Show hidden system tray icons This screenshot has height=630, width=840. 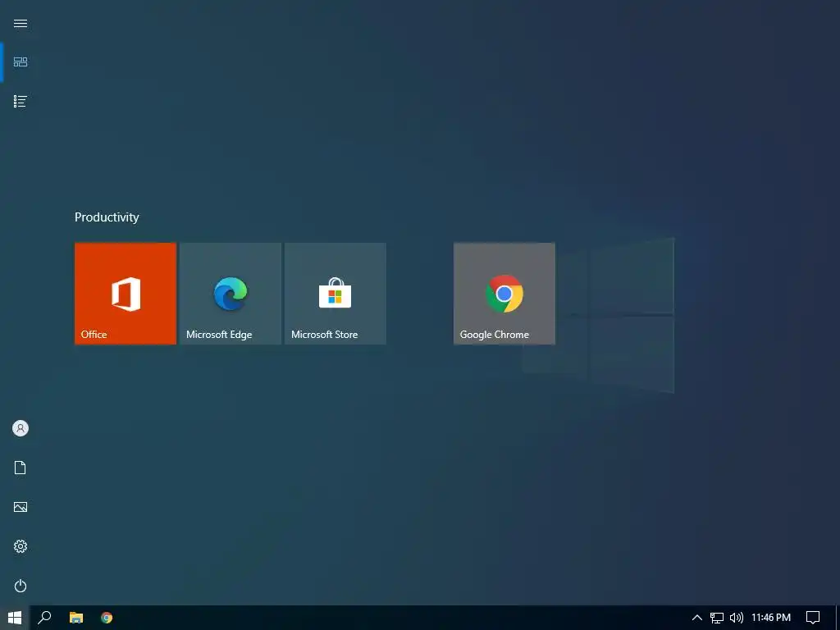(x=697, y=618)
